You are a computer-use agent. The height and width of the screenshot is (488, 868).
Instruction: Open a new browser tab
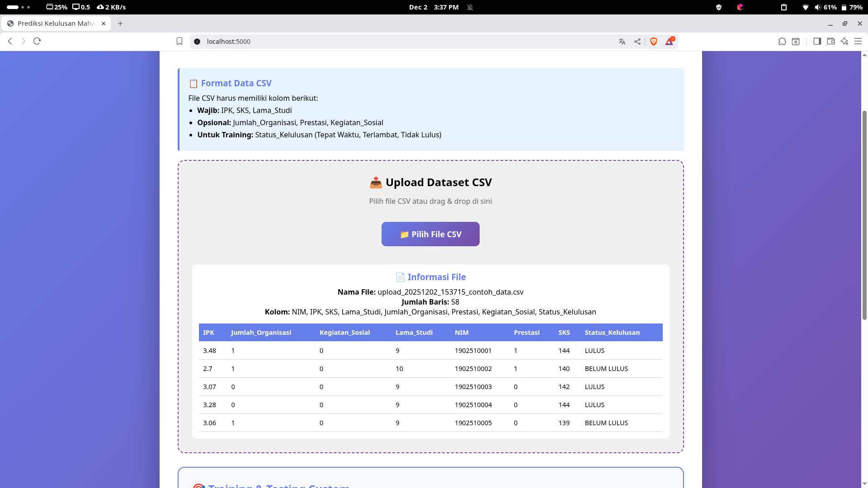pyautogui.click(x=120, y=23)
